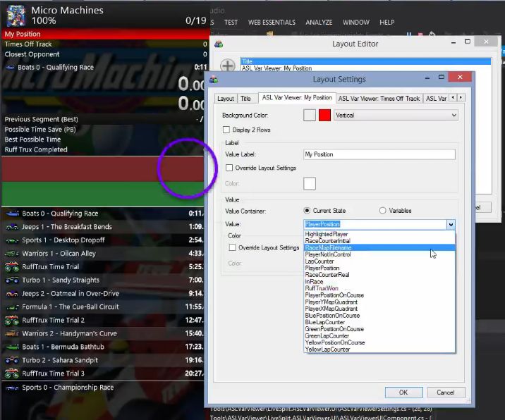This screenshot has width=505, height=420.
Task: Choose PlayerXMapQuadrant from the value list
Action: (379, 309)
